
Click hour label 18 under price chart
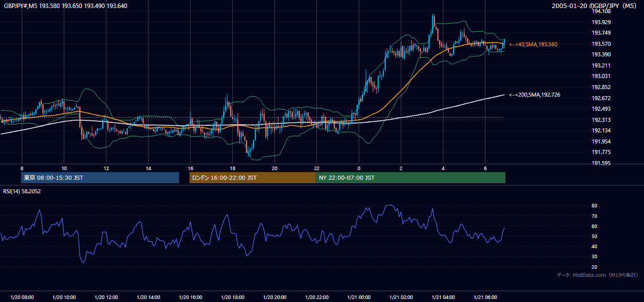click(232, 168)
